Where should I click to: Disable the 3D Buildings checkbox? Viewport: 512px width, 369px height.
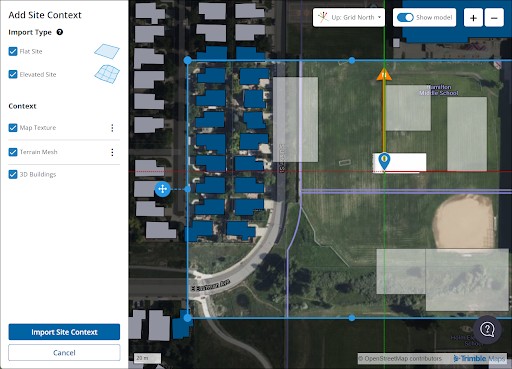[x=13, y=174]
